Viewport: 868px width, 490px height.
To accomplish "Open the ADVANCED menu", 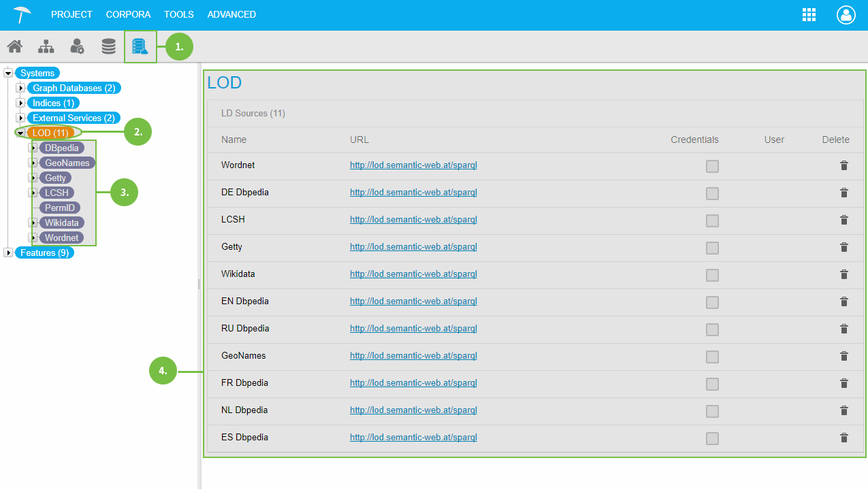I will (x=231, y=14).
